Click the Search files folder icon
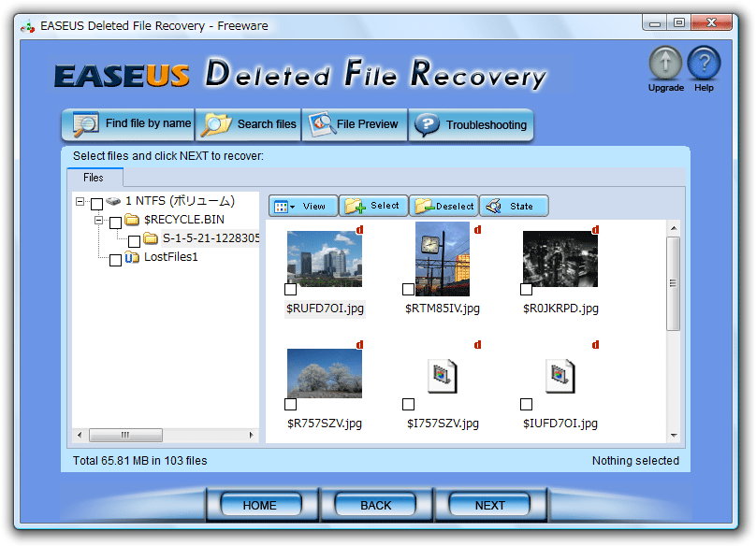Screen dimensions: 756x546 tap(216, 125)
